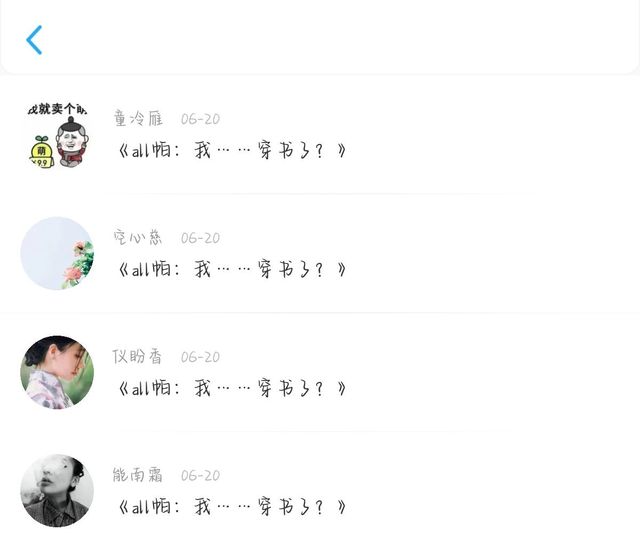The height and width of the screenshot is (547, 640).
Task: Open the book title posted by 童冷雁
Action: coord(232,151)
